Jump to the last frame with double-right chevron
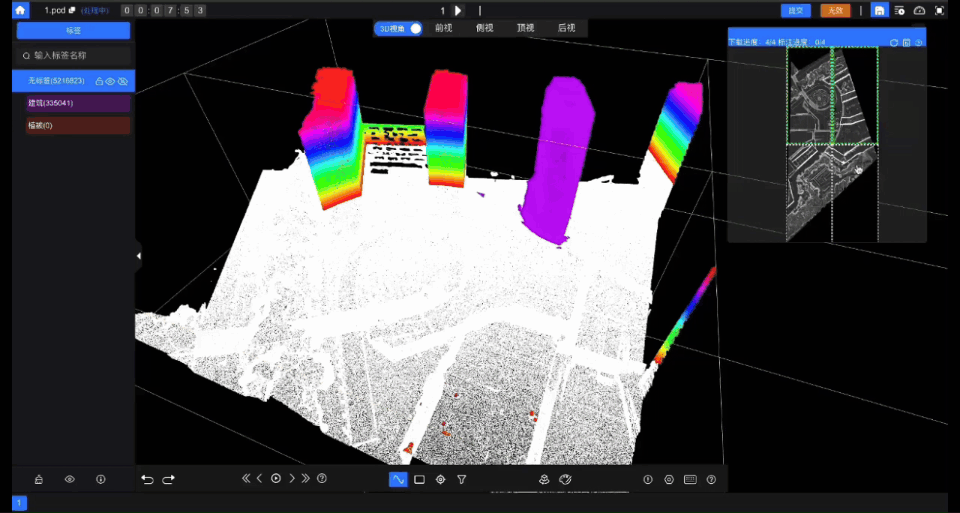 306,479
